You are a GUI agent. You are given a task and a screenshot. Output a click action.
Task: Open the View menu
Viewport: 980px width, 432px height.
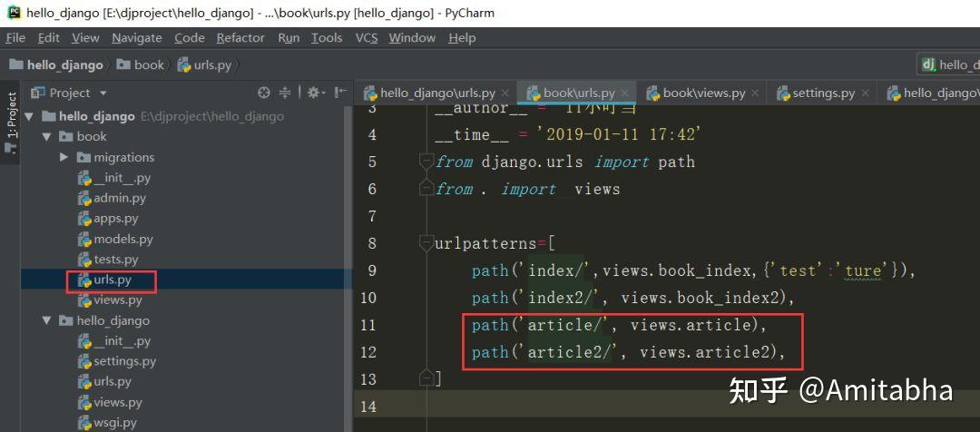[85, 38]
